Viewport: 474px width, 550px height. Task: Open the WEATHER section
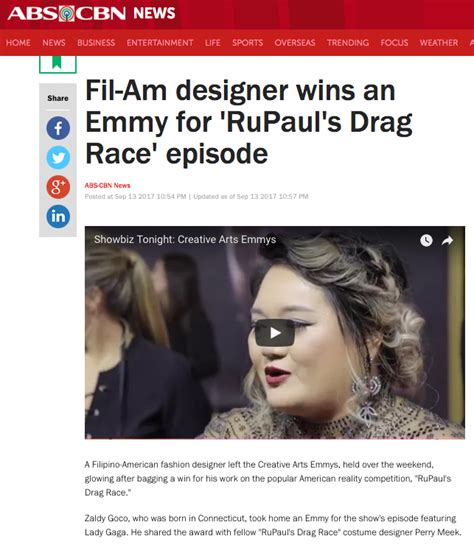pyautogui.click(x=439, y=43)
